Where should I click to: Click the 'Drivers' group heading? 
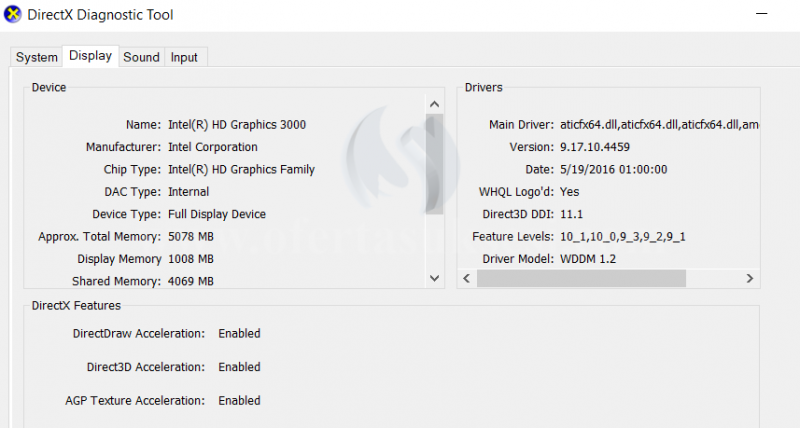click(x=484, y=87)
